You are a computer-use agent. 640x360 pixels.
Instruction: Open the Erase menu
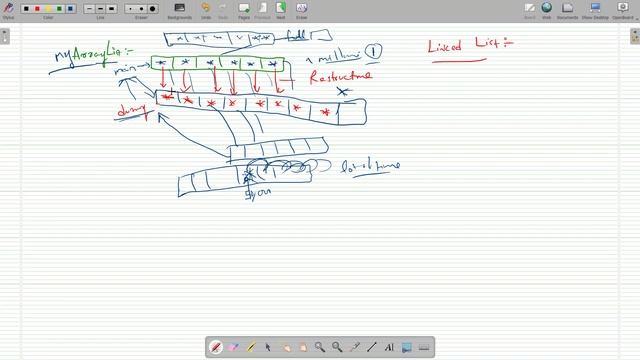coord(301,11)
